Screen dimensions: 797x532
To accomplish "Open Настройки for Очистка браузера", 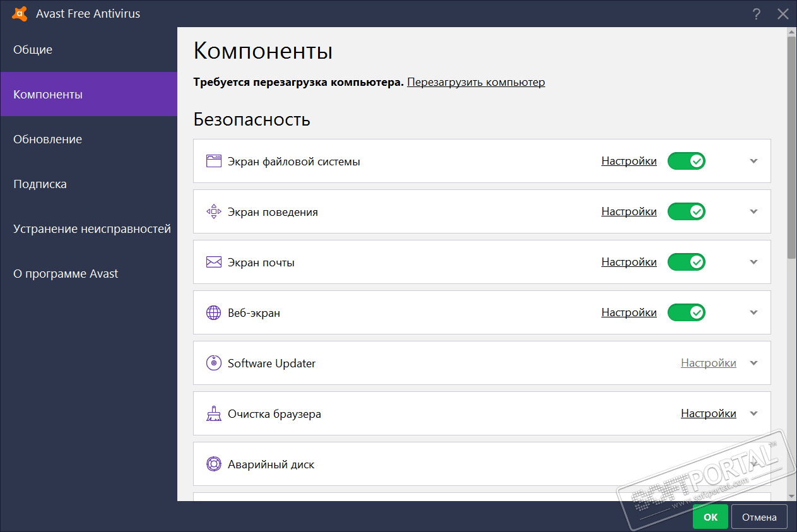I will pos(709,413).
